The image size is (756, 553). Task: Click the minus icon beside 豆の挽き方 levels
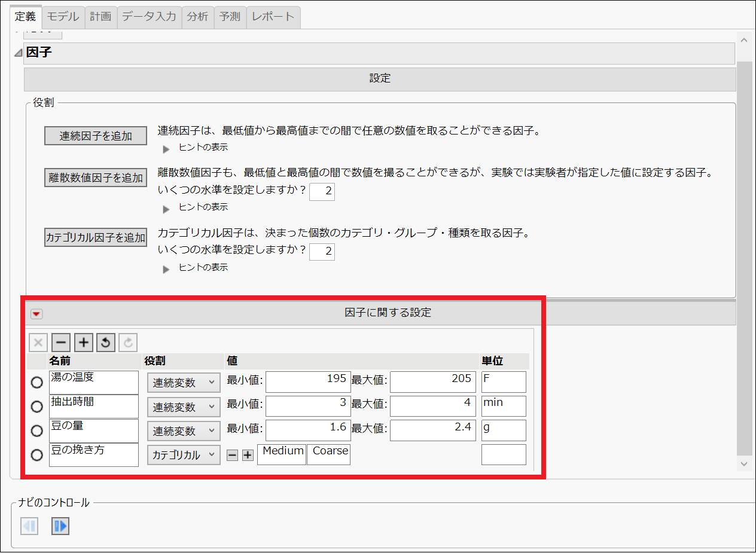point(233,454)
